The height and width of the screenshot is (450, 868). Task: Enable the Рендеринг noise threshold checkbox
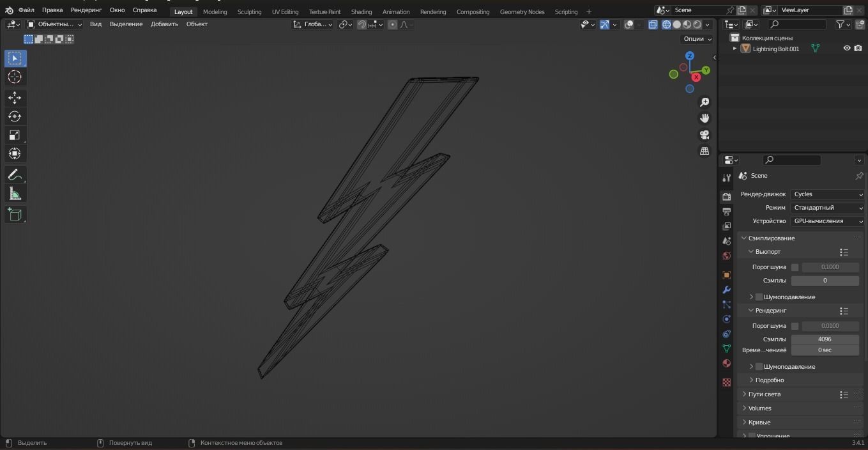pos(795,325)
